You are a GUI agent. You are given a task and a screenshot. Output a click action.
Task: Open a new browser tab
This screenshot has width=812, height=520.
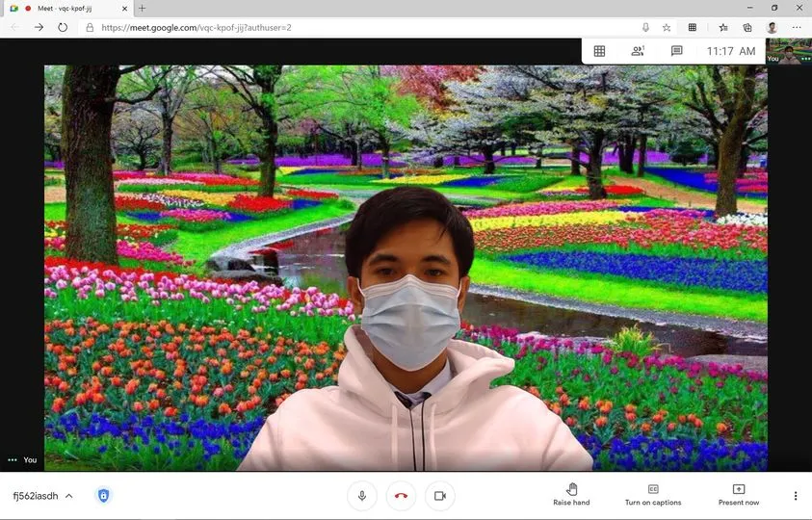[x=143, y=9]
